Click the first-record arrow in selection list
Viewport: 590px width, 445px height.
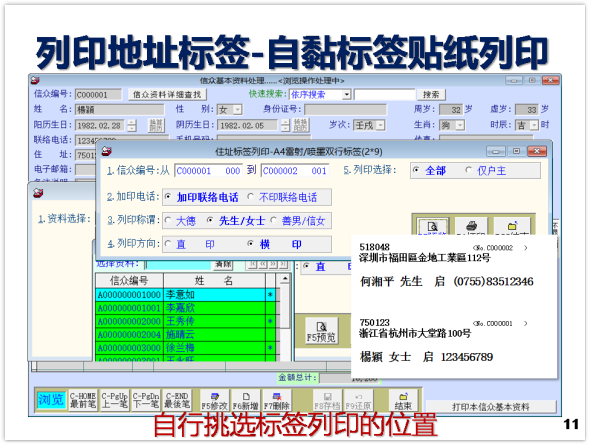[x=252, y=264]
